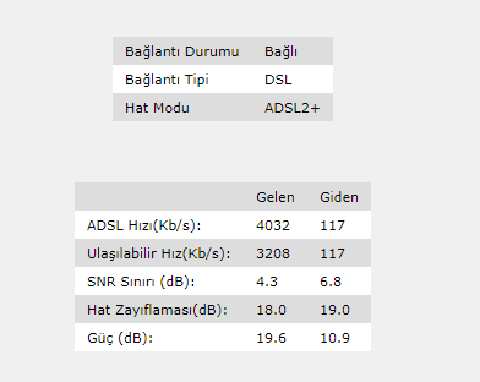Select the 4032 downstream speed value
Image resolution: width=480 pixels, height=382 pixels.
[x=273, y=226]
